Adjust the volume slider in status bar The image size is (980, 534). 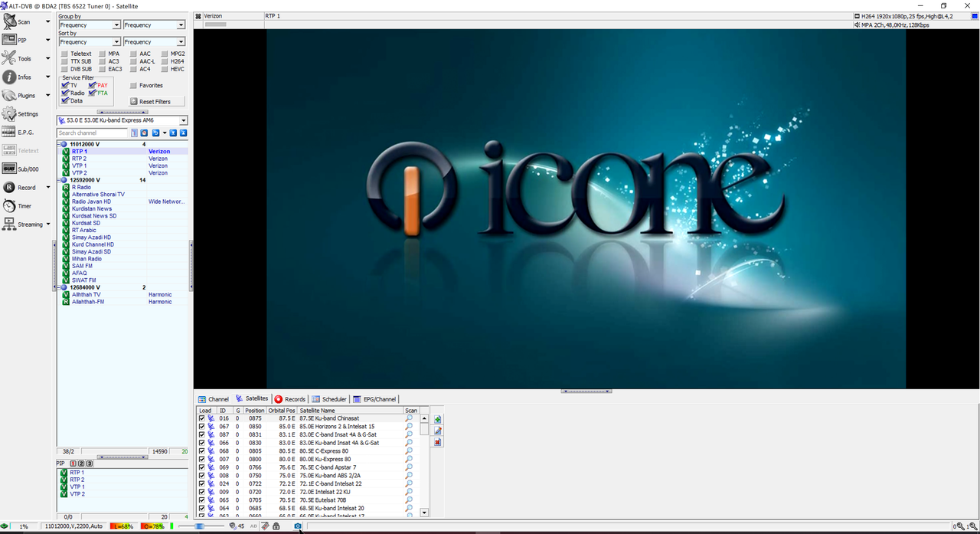click(x=200, y=526)
